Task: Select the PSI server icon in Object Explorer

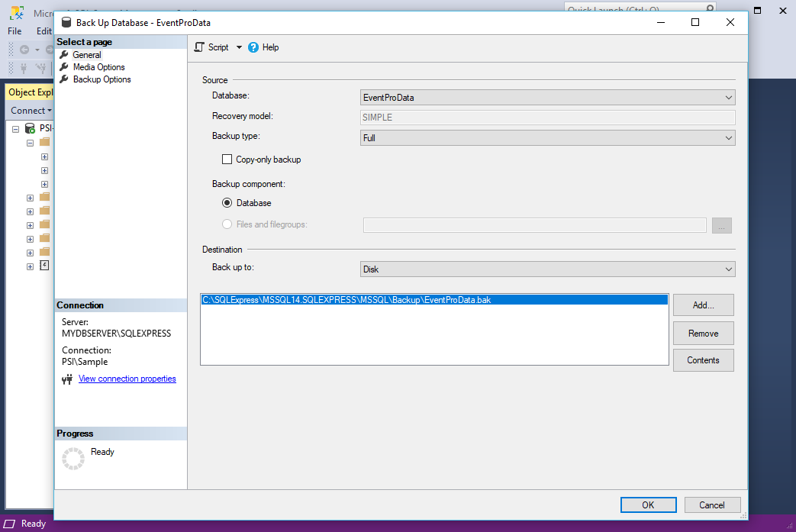Action: click(30, 128)
